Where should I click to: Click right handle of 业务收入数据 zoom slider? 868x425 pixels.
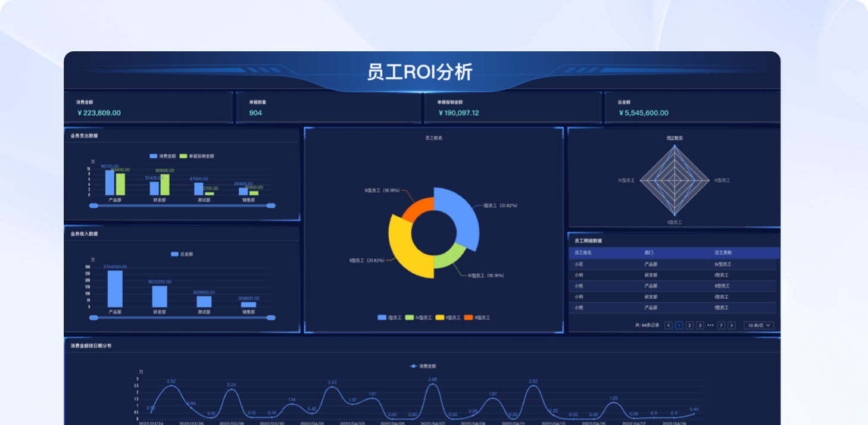click(x=271, y=318)
